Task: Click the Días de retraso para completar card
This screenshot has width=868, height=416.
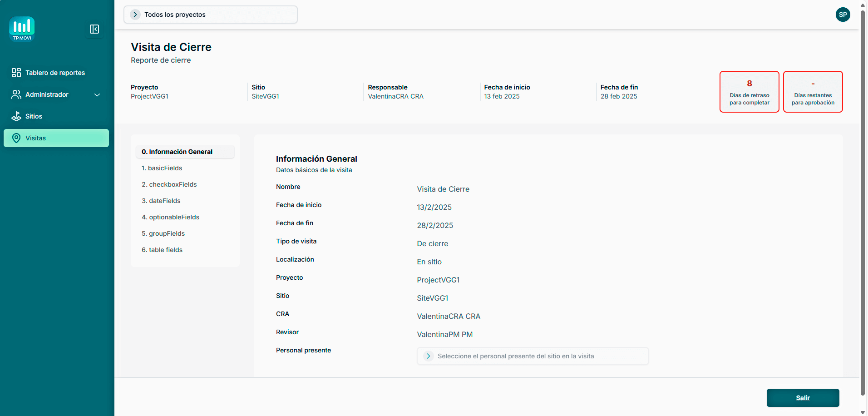Action: pyautogui.click(x=749, y=92)
